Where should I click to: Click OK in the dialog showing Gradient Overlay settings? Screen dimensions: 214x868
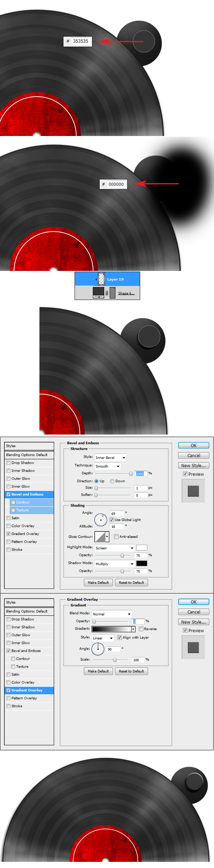pos(194,602)
